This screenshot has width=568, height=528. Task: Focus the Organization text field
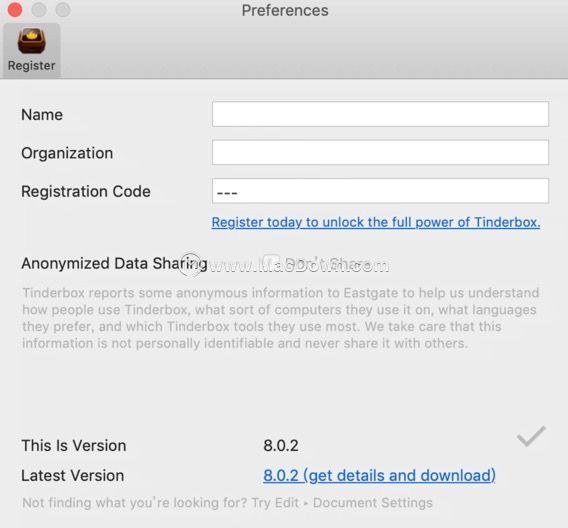point(380,152)
